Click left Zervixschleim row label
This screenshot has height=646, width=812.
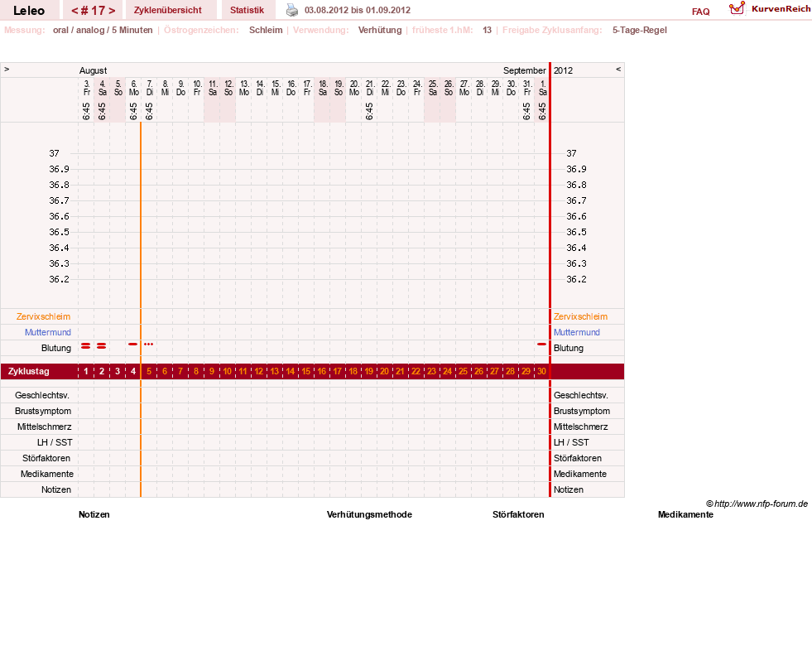click(x=44, y=316)
